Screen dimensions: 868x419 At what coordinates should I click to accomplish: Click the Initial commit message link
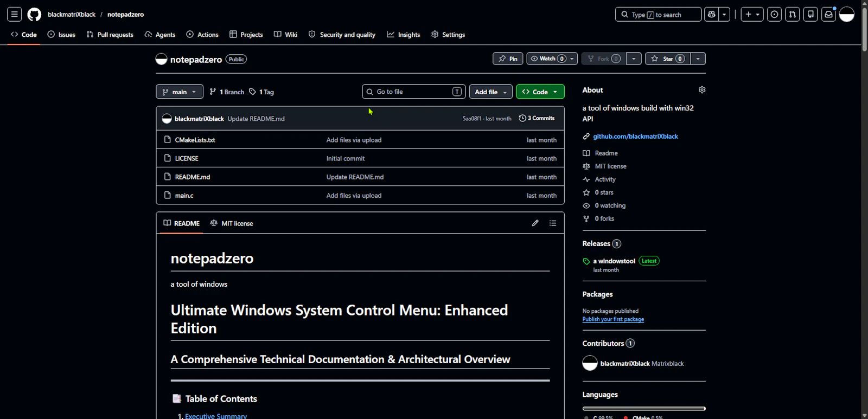pos(346,159)
